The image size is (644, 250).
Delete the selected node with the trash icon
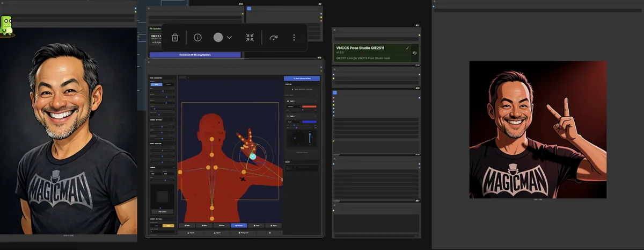(x=175, y=37)
